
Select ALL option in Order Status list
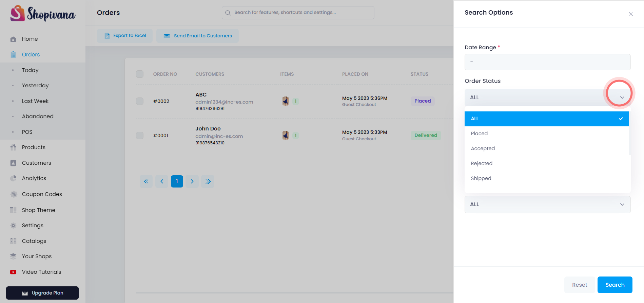(547, 119)
